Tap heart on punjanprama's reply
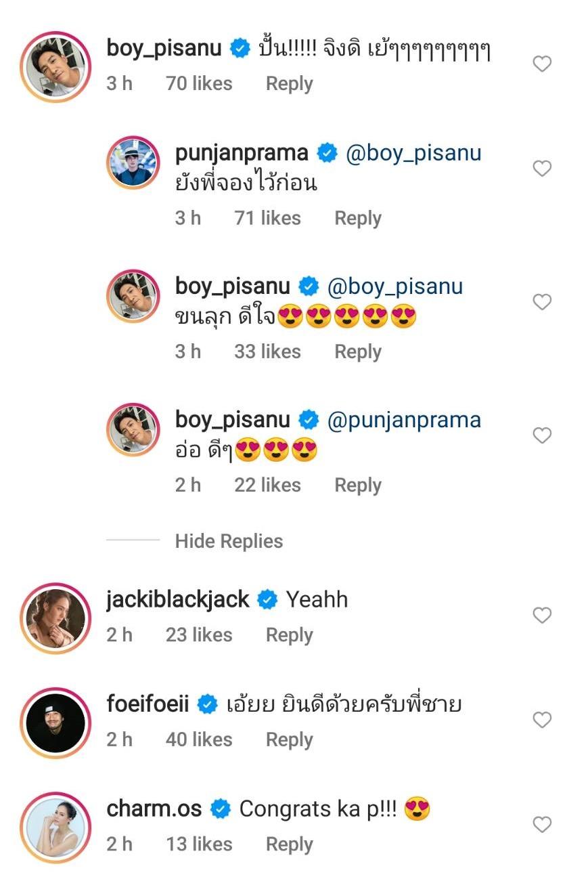Viewport: 588px width, 881px height. coord(542,169)
